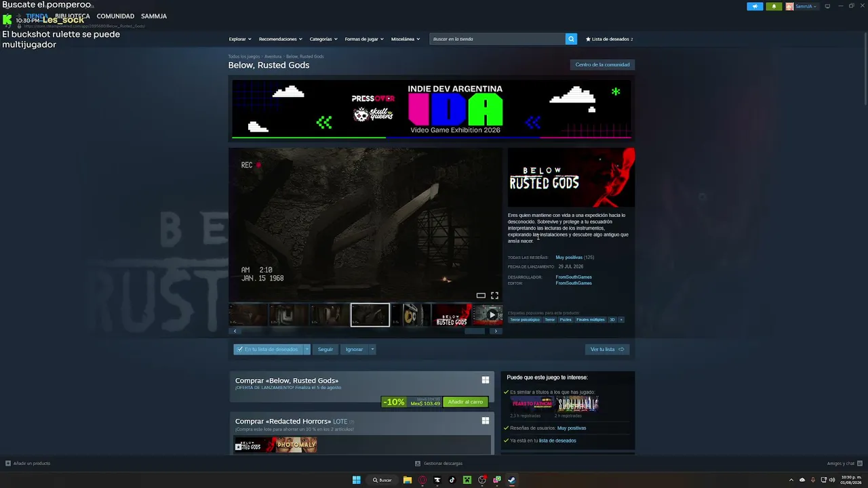868x488 pixels.
Task: Click the Windows platform icon on Redacted Horrors bundle
Action: 486,421
